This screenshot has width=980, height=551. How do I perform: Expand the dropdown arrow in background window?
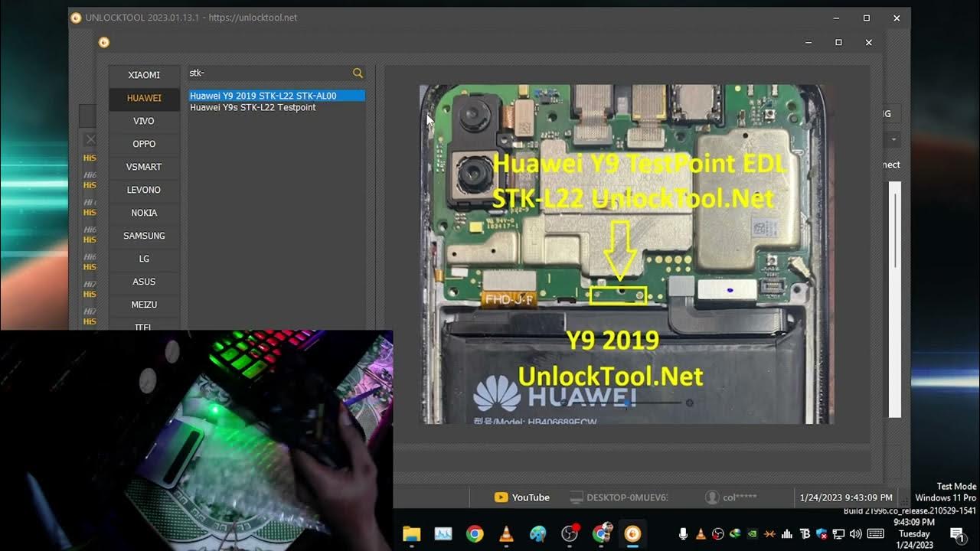893,140
